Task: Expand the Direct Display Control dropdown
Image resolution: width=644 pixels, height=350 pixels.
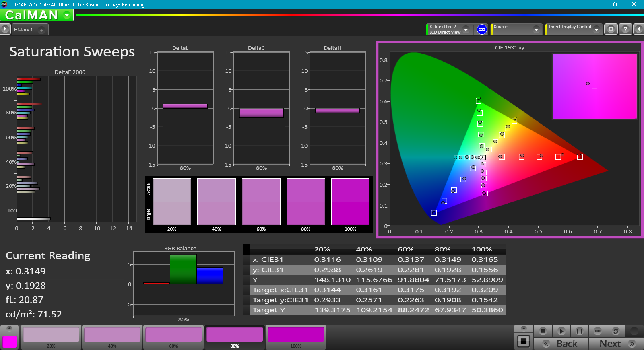Action: click(x=596, y=29)
